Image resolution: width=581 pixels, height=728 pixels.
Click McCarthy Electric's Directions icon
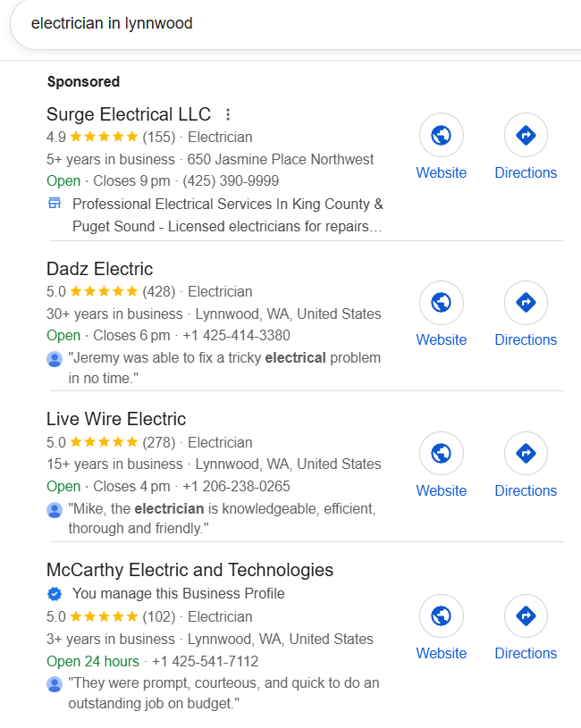(526, 616)
